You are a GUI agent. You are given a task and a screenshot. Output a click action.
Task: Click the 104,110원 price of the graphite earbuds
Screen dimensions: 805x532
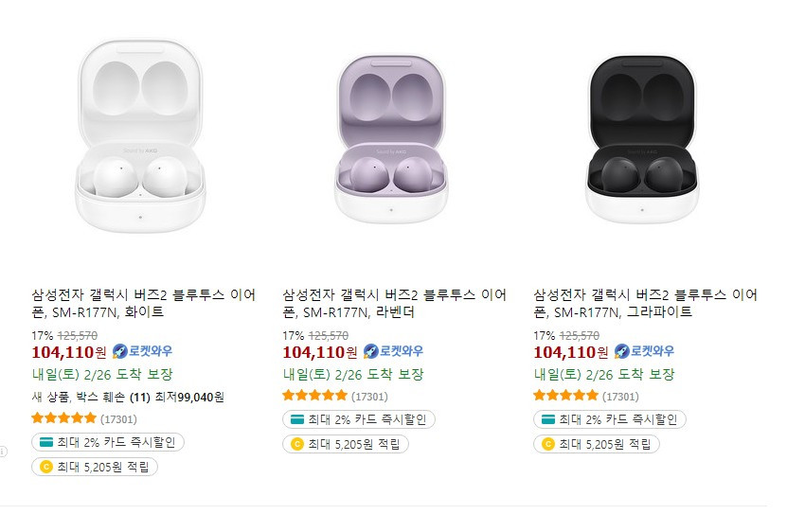(571, 352)
